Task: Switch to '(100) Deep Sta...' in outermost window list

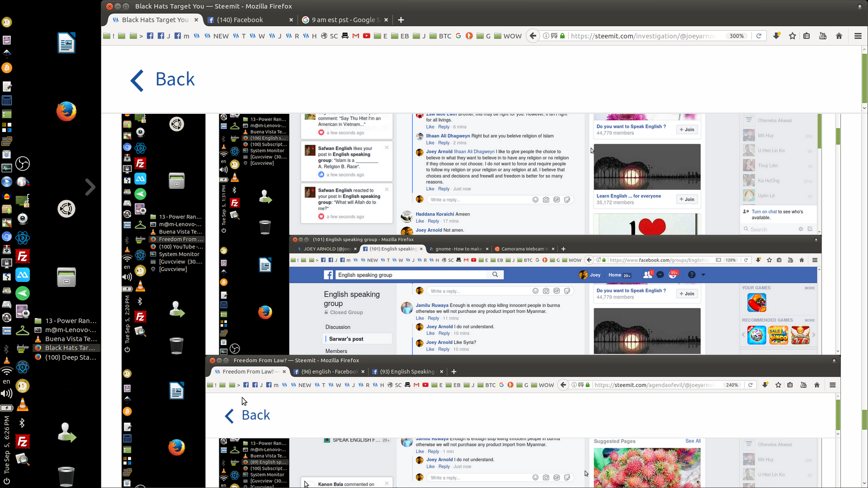Action: click(66, 357)
